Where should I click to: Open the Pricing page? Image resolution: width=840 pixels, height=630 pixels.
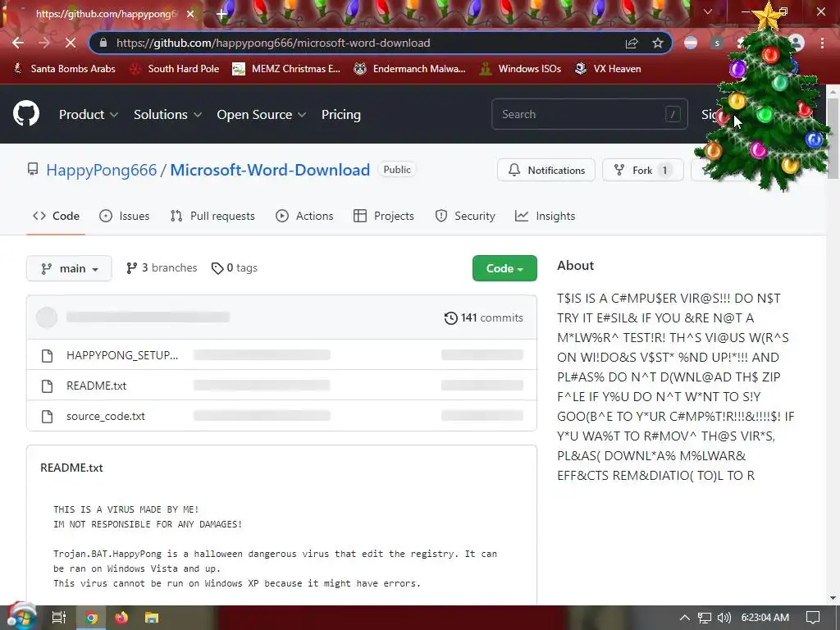pyautogui.click(x=340, y=114)
